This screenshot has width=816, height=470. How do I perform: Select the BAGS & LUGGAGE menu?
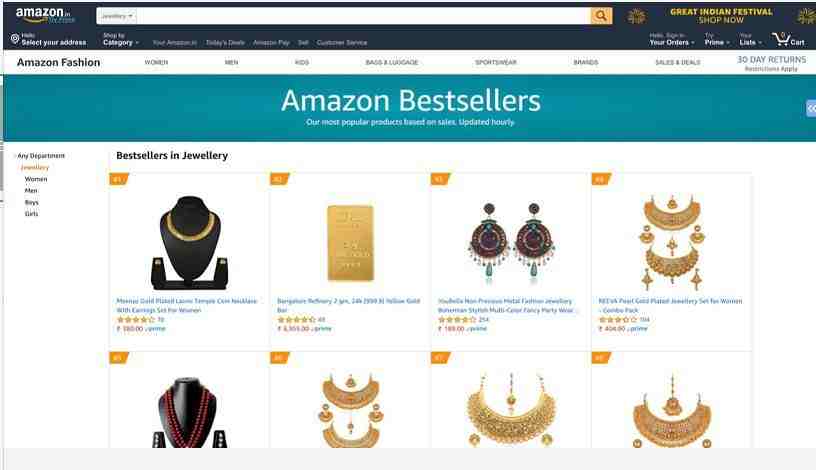392,62
